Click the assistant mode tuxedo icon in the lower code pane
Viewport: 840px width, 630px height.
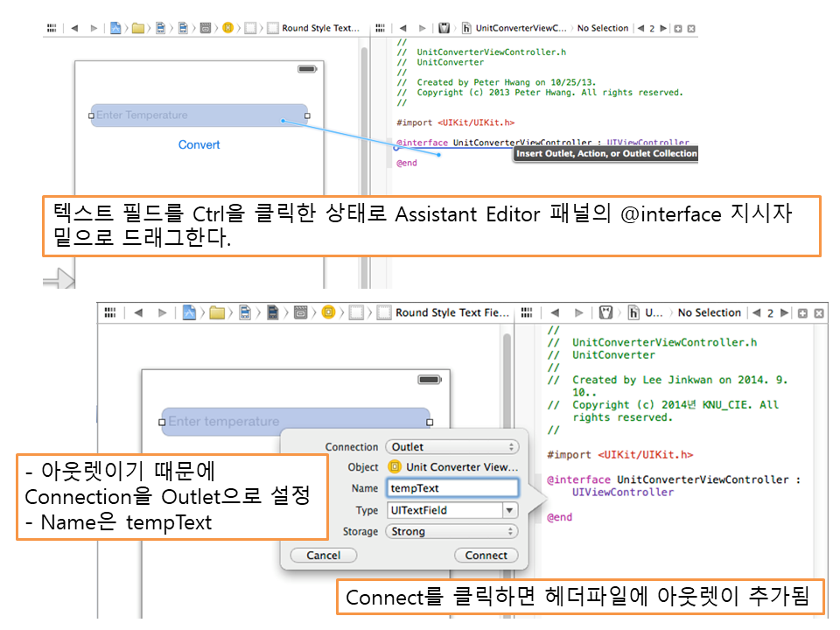[606, 313]
